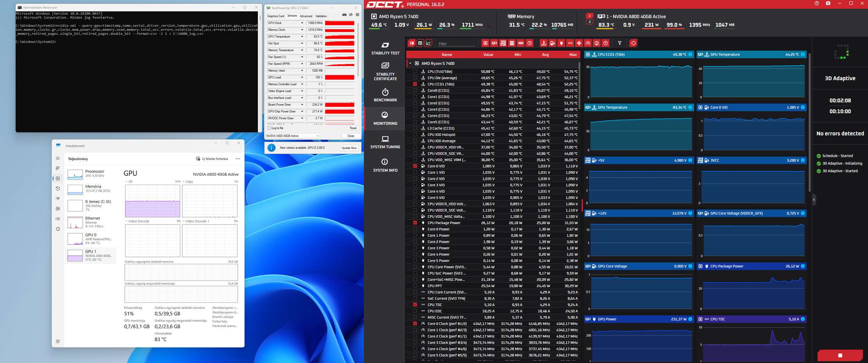Open NVIDIA A800 GPU selector in GPU-Z
This screenshot has width=868, height=363.
click(292, 136)
